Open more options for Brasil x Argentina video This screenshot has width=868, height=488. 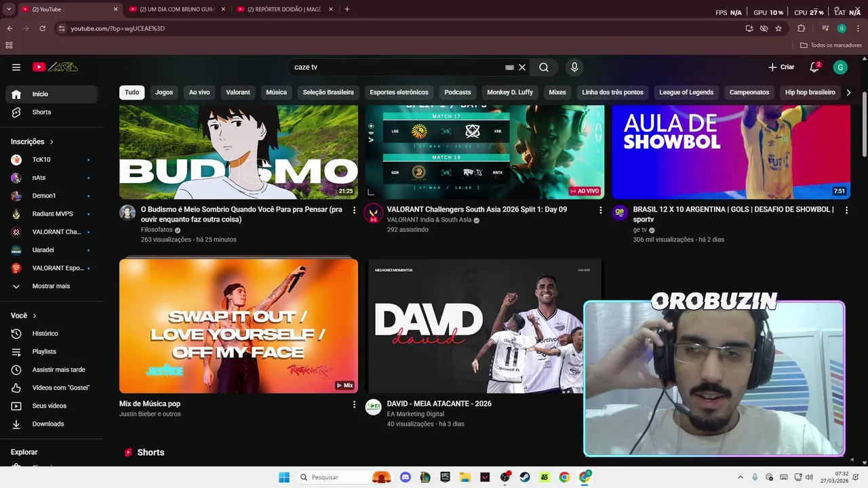point(846,210)
